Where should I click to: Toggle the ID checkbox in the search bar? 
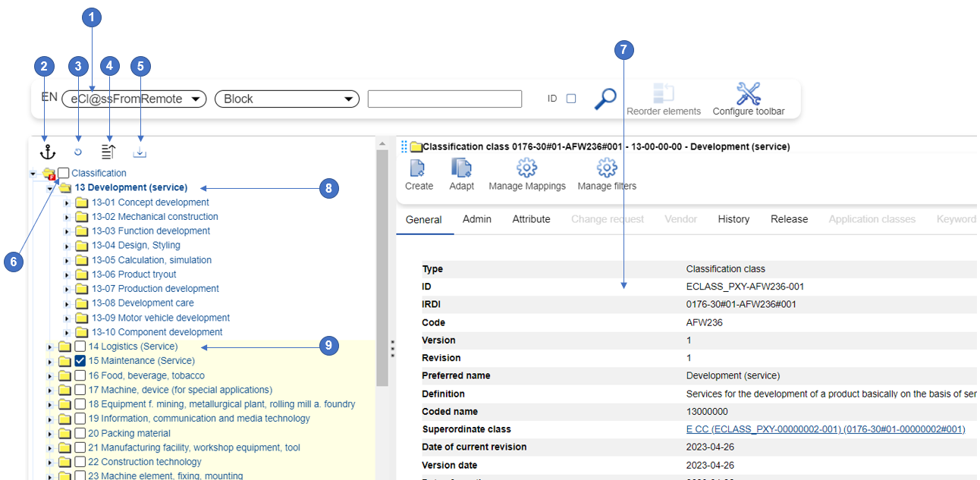571,99
